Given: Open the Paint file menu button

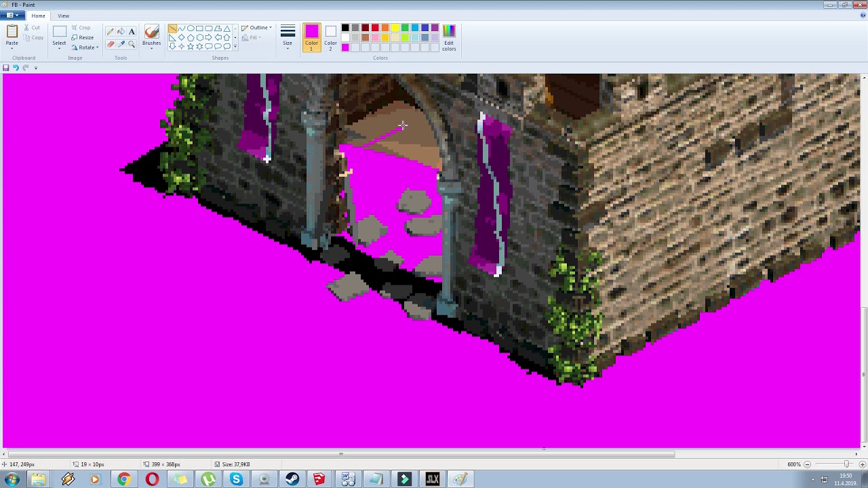Looking at the screenshot, I should [x=12, y=16].
